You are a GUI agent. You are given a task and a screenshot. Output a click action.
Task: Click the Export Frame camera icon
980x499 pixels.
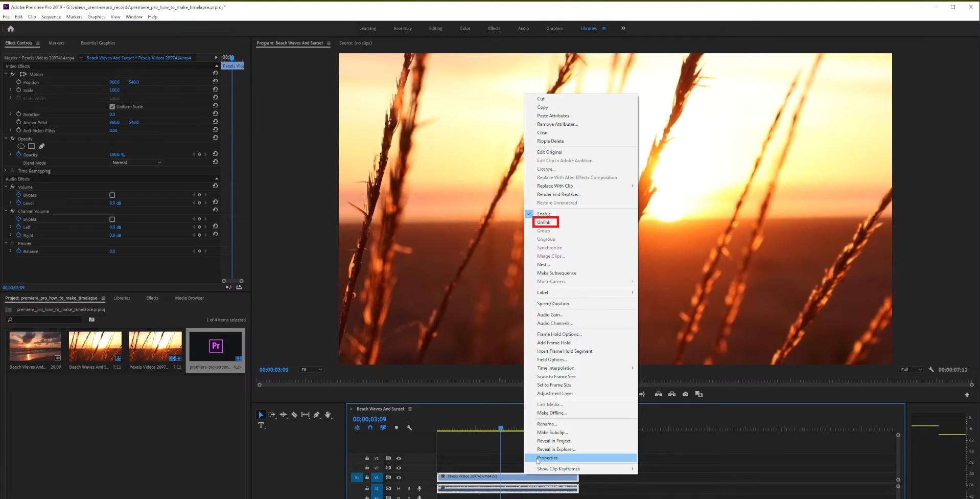(x=686, y=394)
